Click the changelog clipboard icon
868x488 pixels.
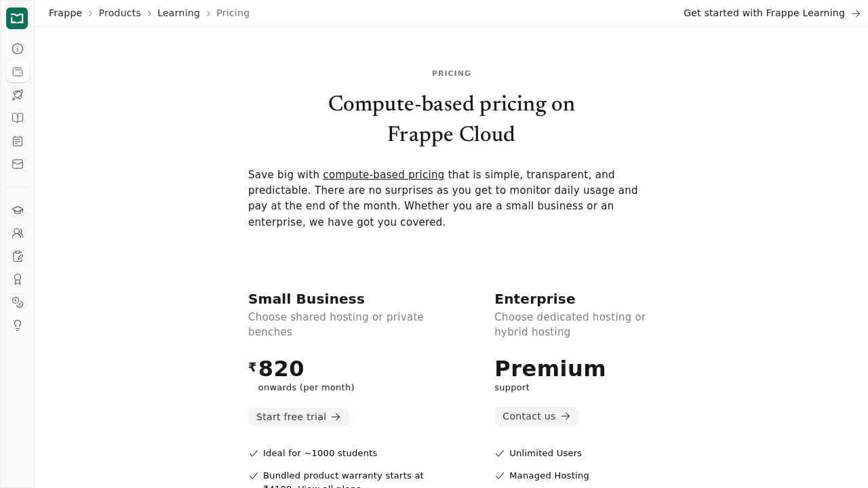(17, 141)
